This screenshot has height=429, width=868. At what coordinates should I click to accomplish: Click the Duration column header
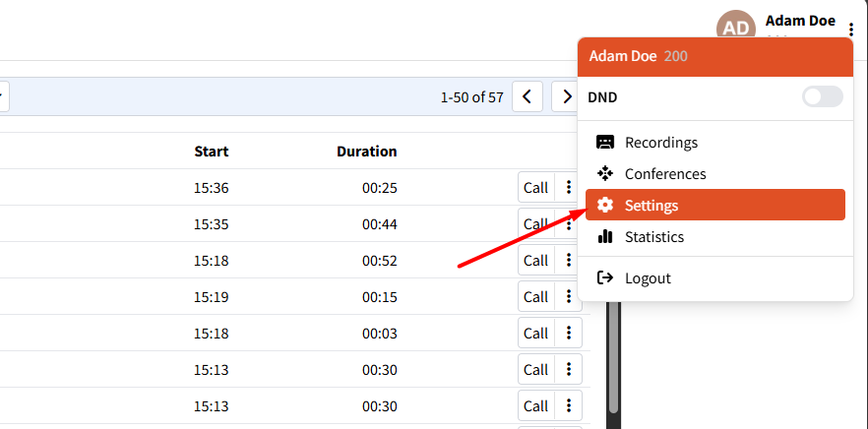click(366, 152)
